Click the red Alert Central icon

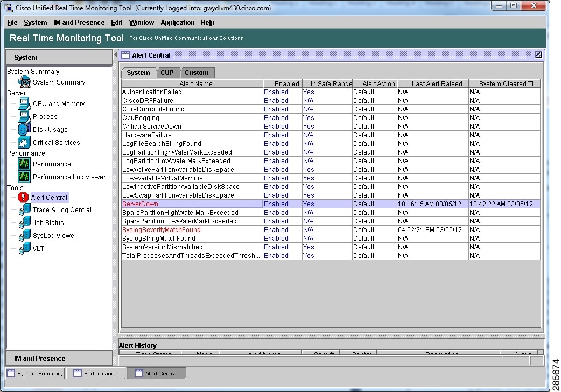point(23,197)
